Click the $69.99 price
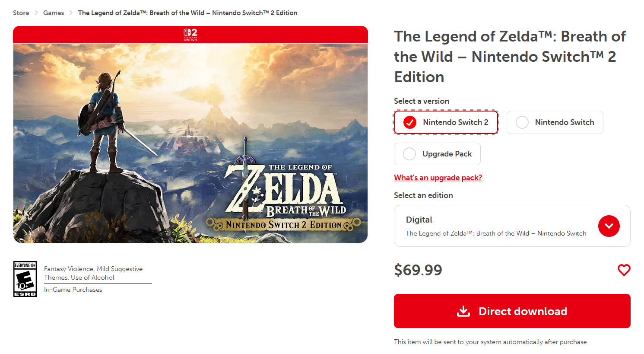The image size is (644, 354). (418, 270)
